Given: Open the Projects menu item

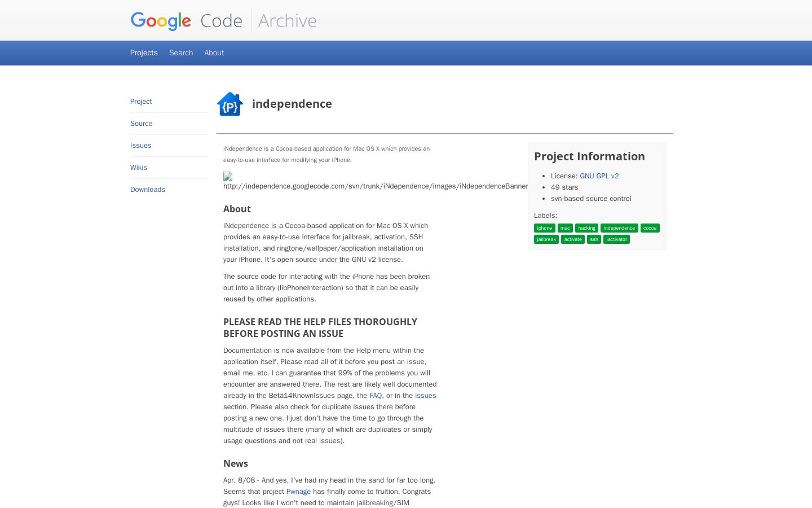Looking at the screenshot, I should click(x=144, y=52).
